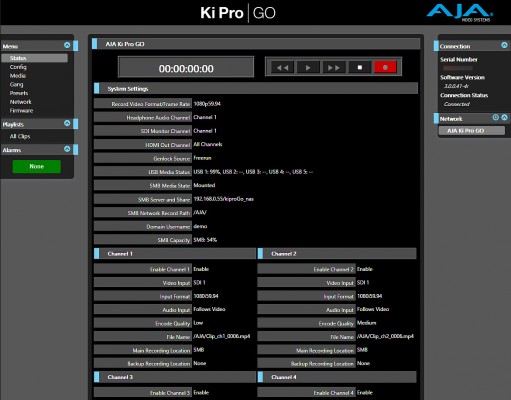
Task: Click the green None alarm button
Action: click(x=37, y=166)
